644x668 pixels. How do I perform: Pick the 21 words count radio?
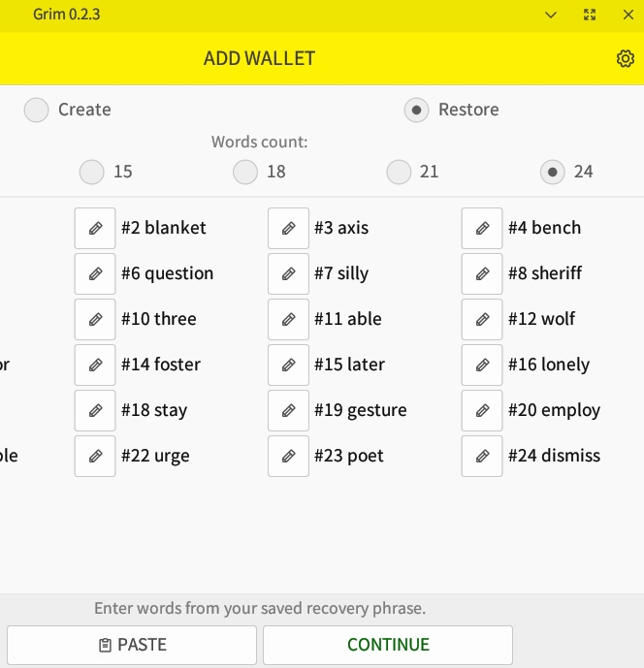pos(399,173)
